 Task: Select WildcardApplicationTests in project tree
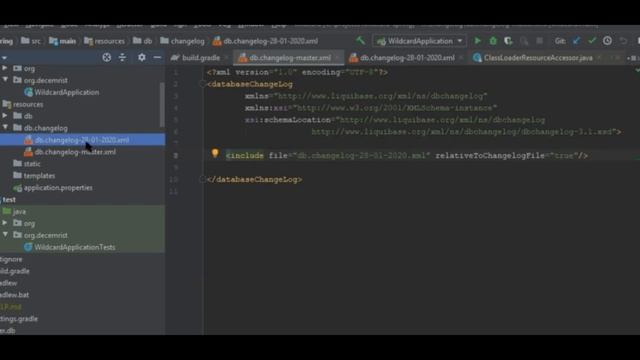click(x=75, y=247)
